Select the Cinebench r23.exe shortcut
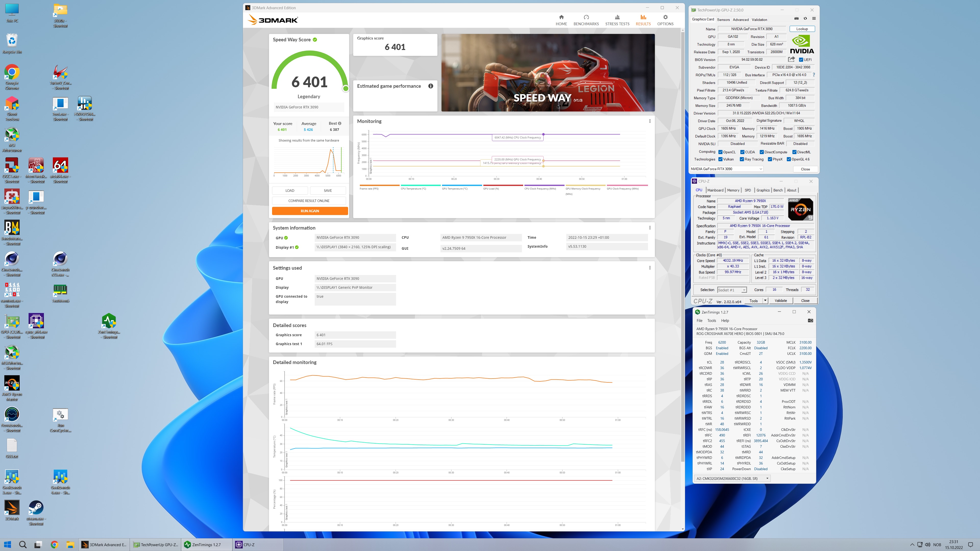The width and height of the screenshot is (980, 551). coord(60,264)
